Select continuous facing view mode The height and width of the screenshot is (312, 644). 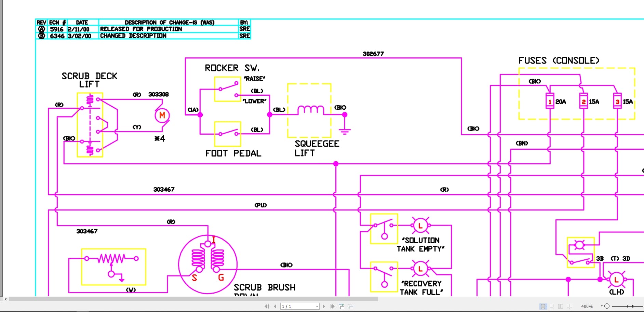click(569, 306)
